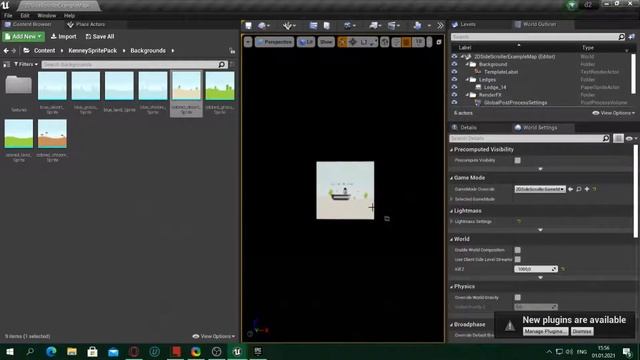Open property matrix grid icon in Details
The image size is (640, 360).
click(x=618, y=139)
